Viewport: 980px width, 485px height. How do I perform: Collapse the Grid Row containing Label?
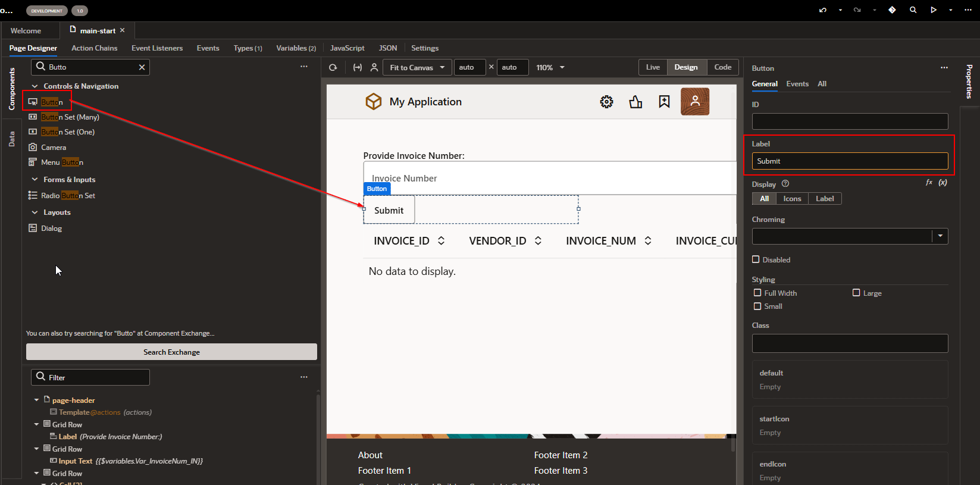point(37,425)
